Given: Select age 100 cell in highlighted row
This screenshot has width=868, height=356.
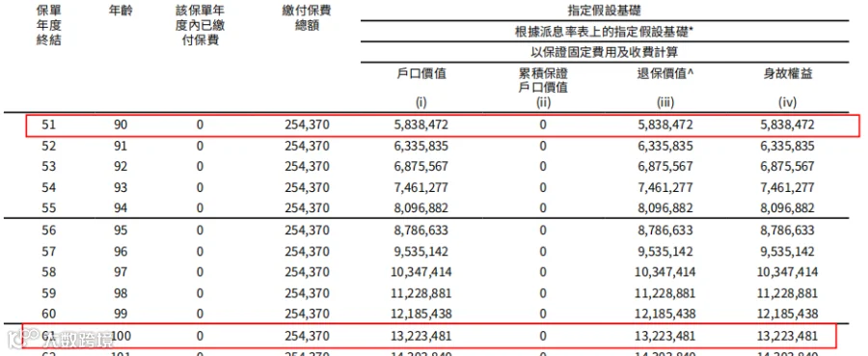Looking at the screenshot, I should click(122, 336).
